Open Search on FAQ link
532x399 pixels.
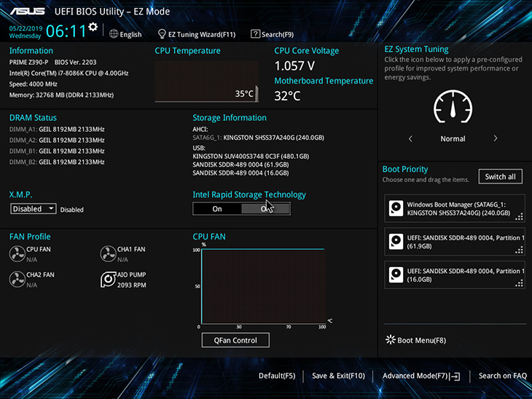point(502,376)
